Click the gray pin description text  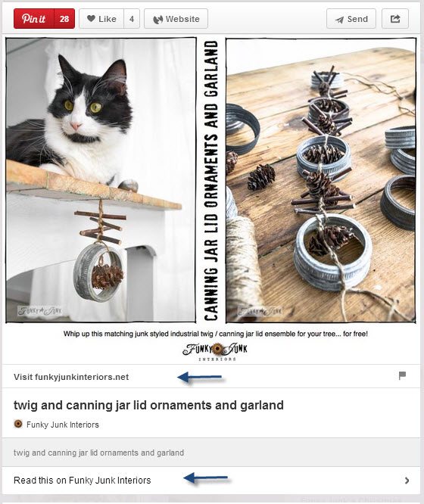pos(98,453)
